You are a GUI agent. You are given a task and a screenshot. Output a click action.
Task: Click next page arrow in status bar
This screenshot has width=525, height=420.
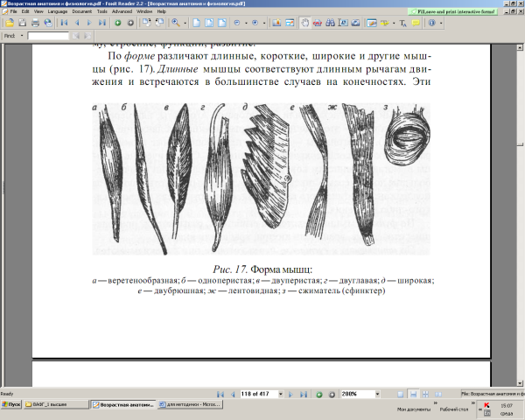292,395
